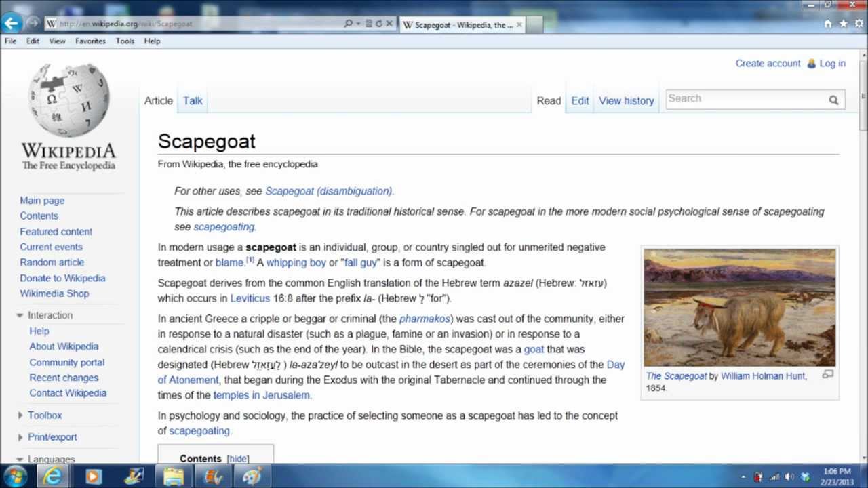
Task: Click Donate to Wikipedia link
Action: pos(62,278)
